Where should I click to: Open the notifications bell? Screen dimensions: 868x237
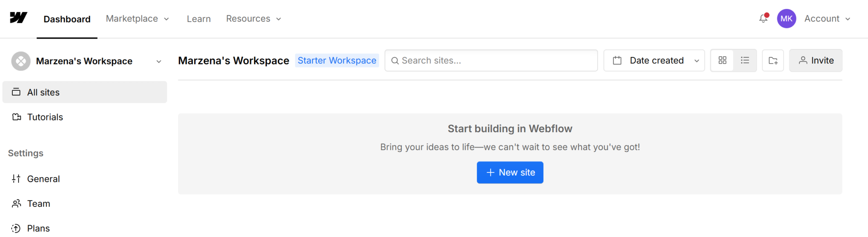pyautogui.click(x=763, y=18)
